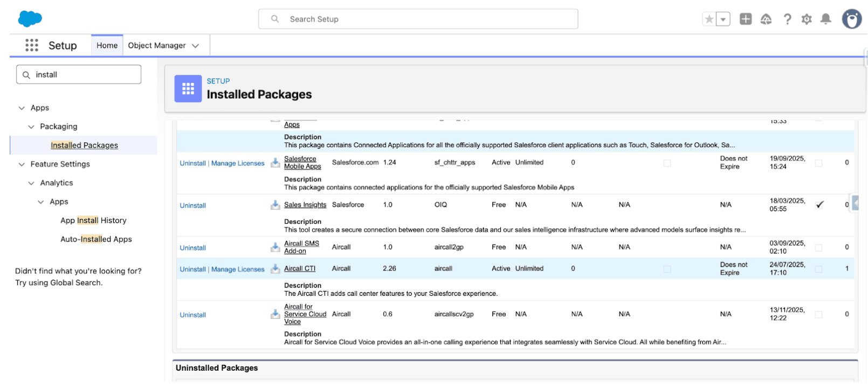
Task: Open the Setup gear menu
Action: 806,19
